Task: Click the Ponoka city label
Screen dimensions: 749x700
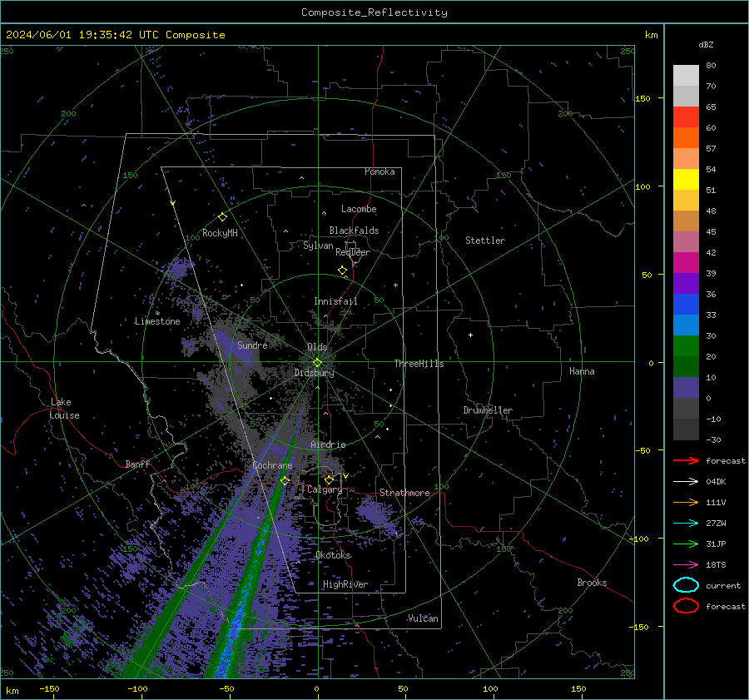Action: pos(379,171)
